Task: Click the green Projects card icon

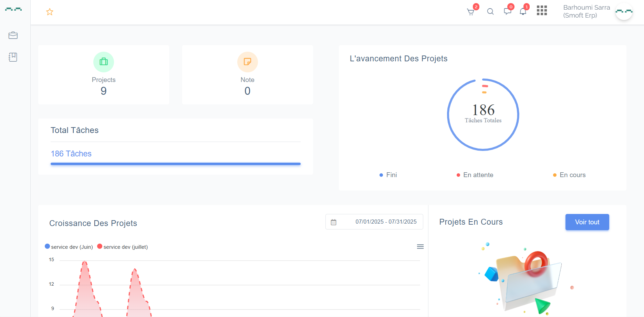Action: [104, 62]
